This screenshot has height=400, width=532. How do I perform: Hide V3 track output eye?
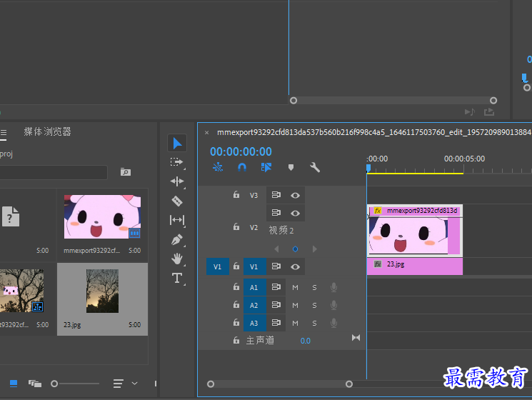pyautogui.click(x=295, y=196)
